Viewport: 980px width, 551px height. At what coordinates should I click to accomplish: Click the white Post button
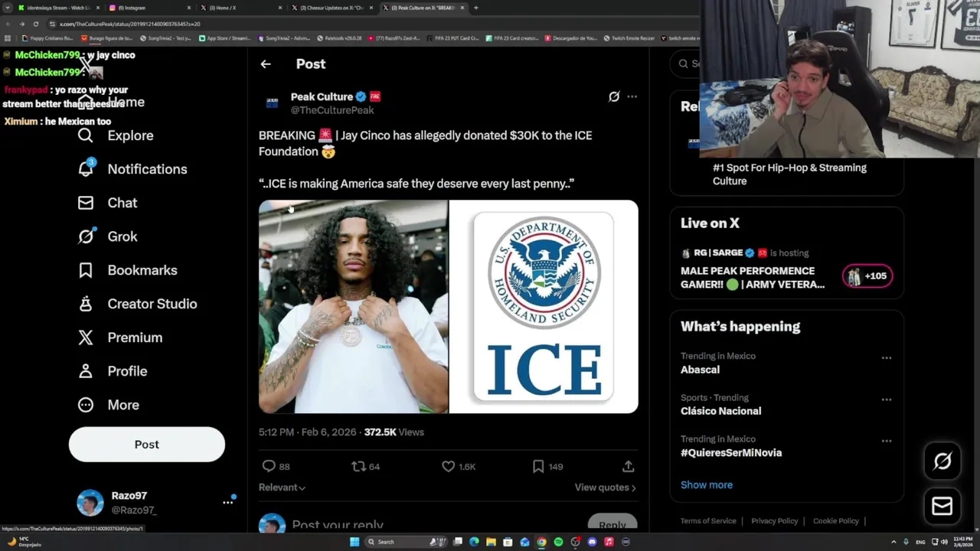[x=147, y=445]
